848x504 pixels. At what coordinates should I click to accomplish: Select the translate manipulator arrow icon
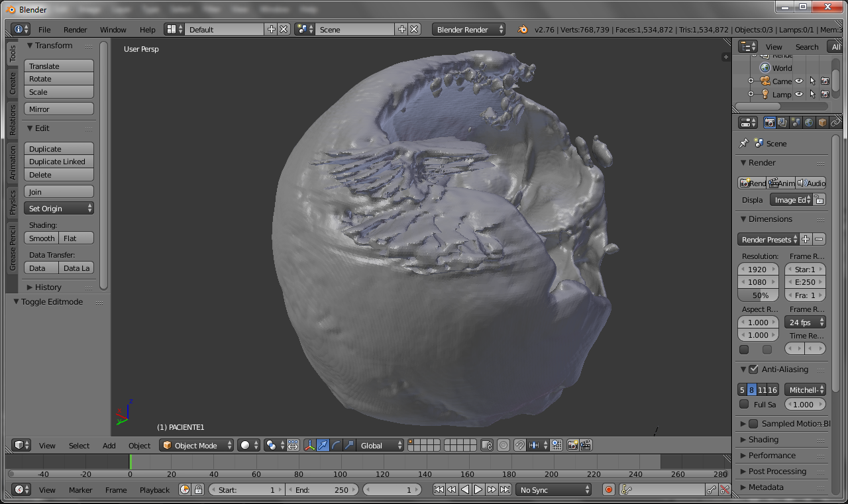(x=323, y=446)
